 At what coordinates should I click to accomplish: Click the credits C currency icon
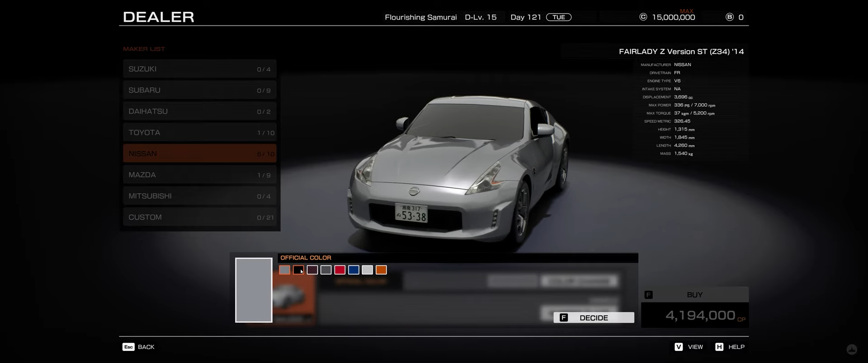(x=643, y=17)
